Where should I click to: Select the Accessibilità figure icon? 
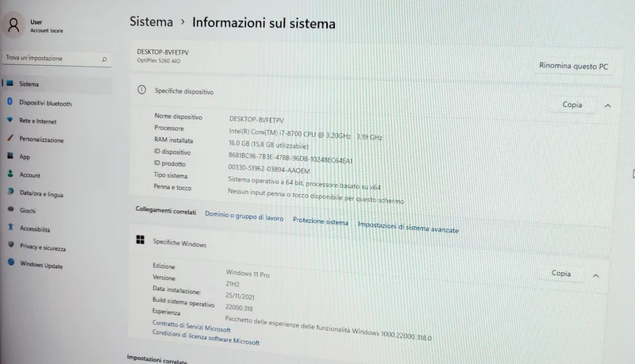pos(11,228)
